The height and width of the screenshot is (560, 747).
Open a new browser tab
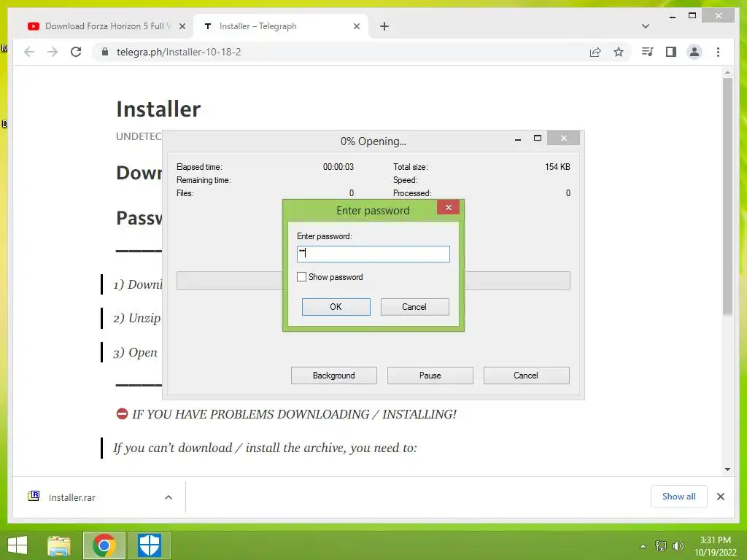pos(384,26)
